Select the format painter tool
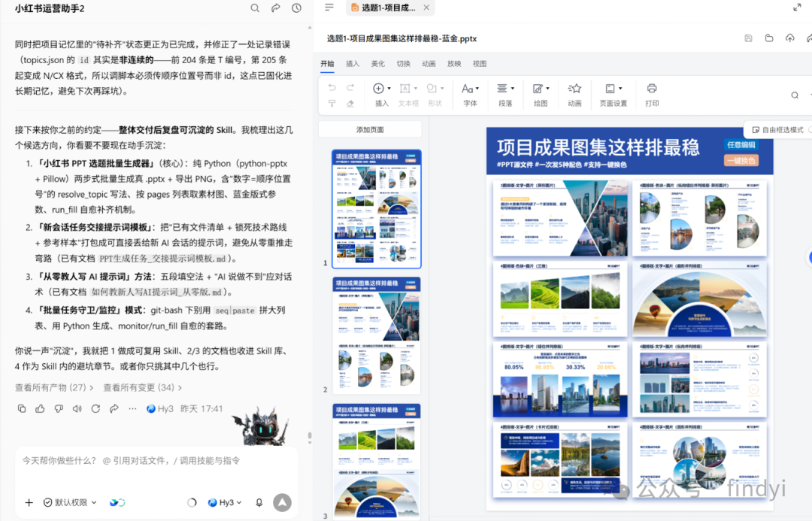 [x=332, y=104]
